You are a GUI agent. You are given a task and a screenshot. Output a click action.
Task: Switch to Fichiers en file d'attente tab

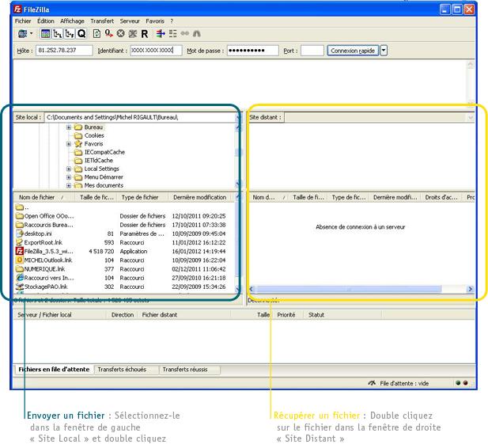pos(54,370)
